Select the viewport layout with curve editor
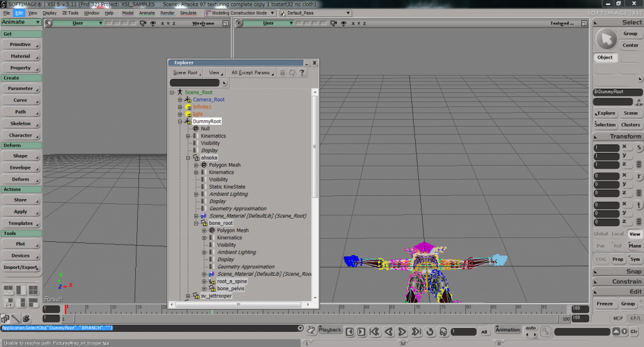This screenshot has height=347, width=644. [8, 290]
